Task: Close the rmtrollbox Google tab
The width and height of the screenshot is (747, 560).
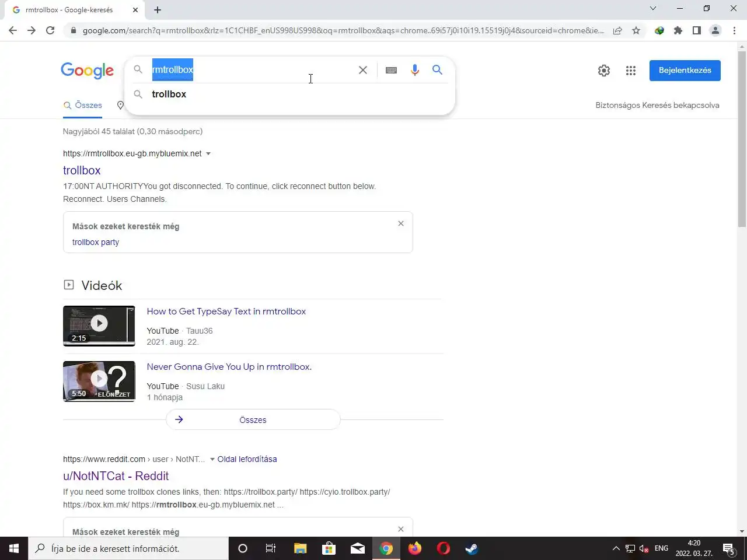Action: pyautogui.click(x=135, y=10)
